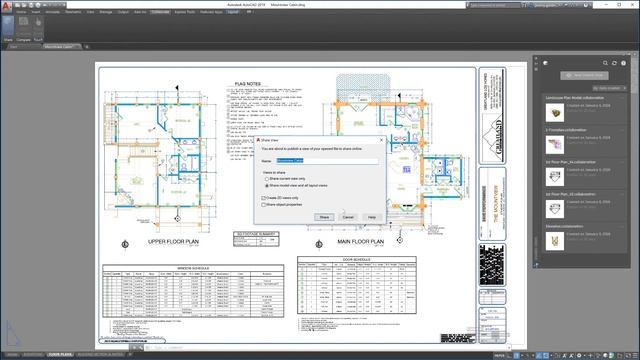The height and width of the screenshot is (360, 640).
Task: Click the Share button in dialog
Action: pyautogui.click(x=324, y=217)
